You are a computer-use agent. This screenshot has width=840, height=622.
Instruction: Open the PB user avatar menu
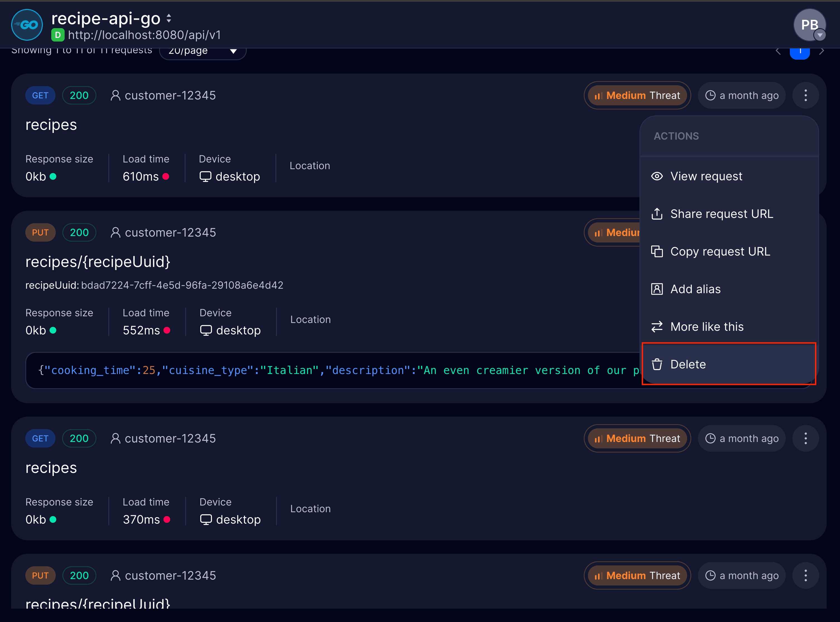(x=810, y=25)
